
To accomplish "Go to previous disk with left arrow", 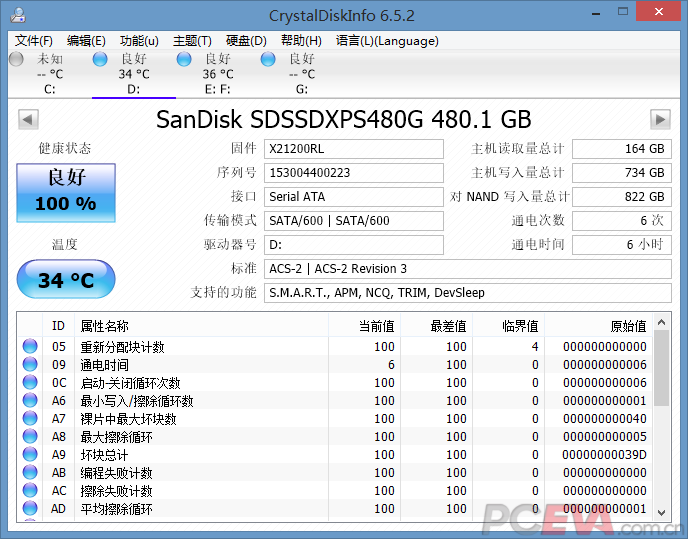I will point(28,119).
